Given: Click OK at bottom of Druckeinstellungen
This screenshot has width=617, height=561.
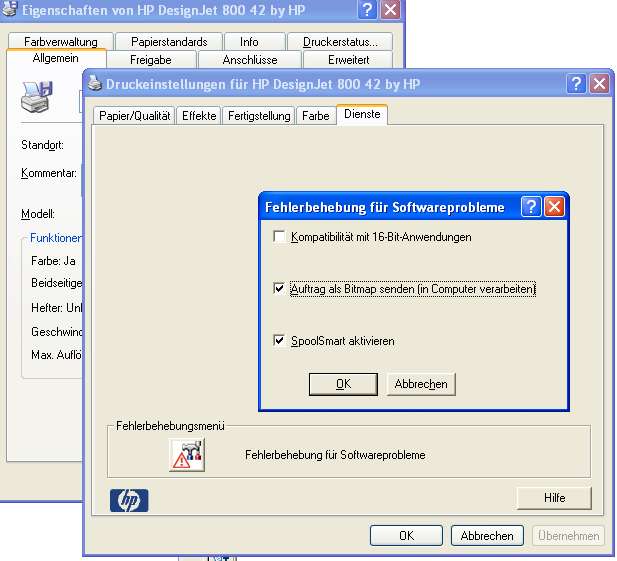Looking at the screenshot, I should [406, 536].
